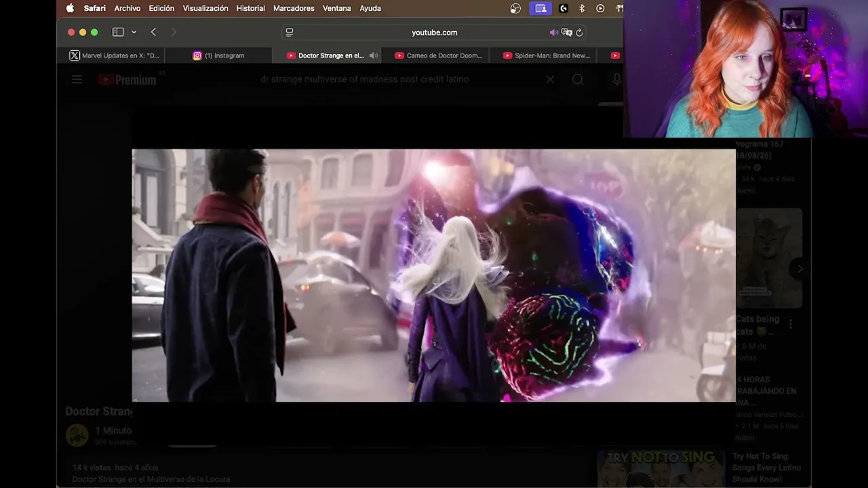Toggle the Safari sidebar
This screenshot has width=868, height=488.
(x=118, y=32)
